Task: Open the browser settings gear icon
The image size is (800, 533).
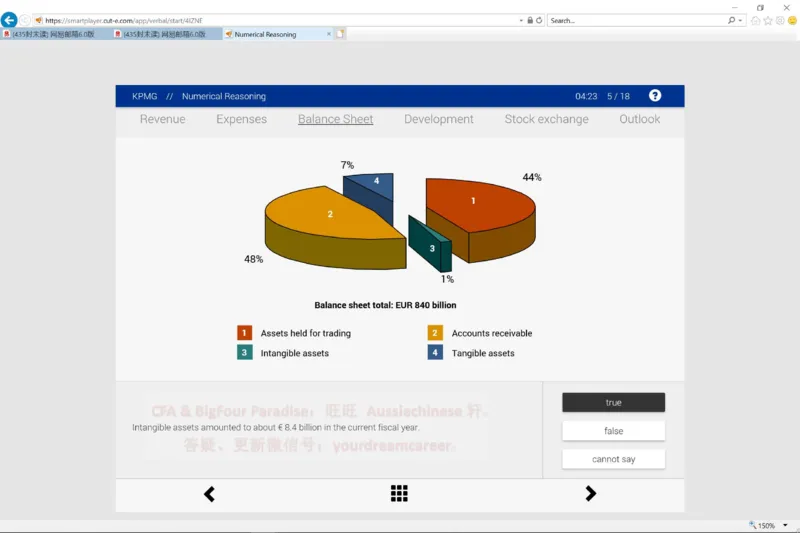Action: click(x=779, y=20)
